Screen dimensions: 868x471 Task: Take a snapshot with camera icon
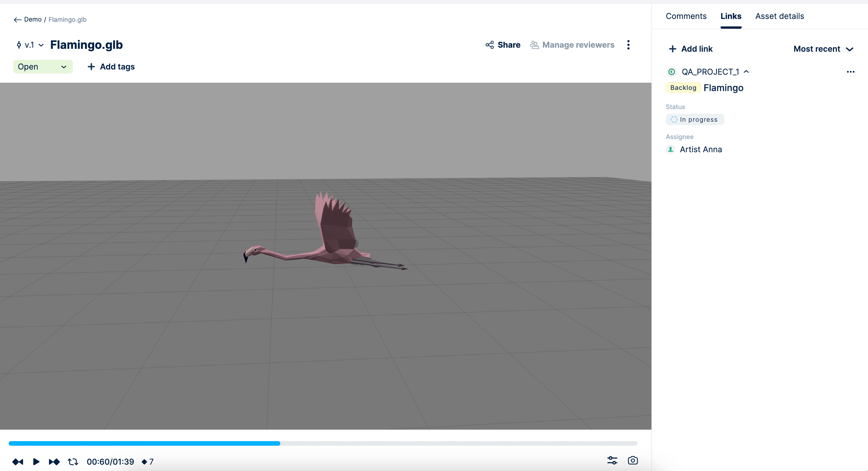[x=632, y=460]
